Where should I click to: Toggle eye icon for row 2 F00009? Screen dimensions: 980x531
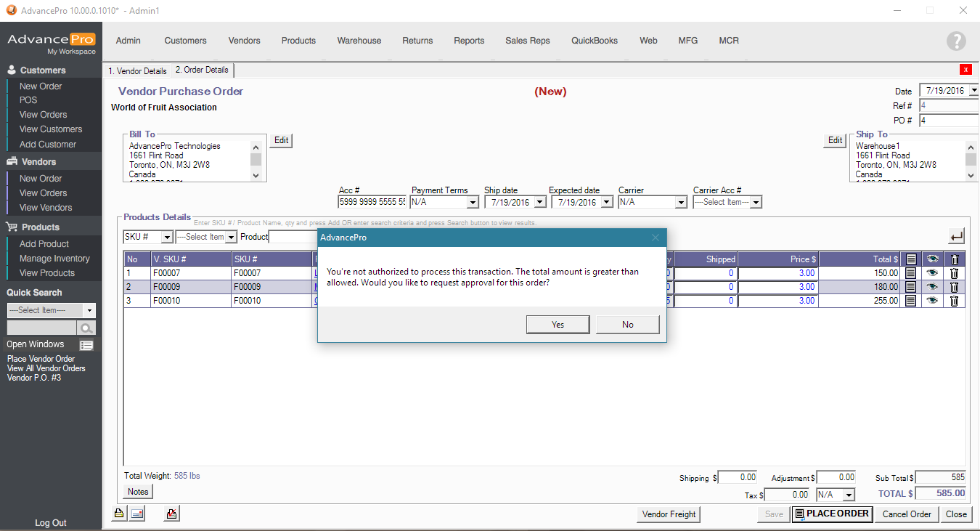pos(932,287)
